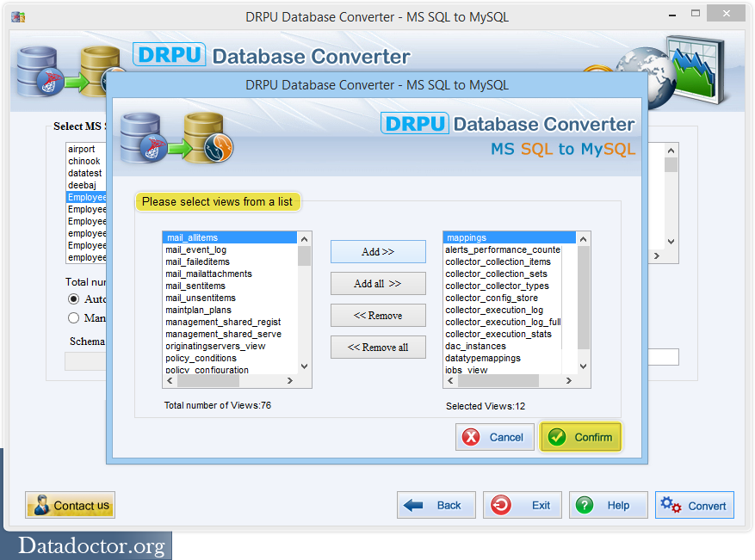Minimize the main application window
The image size is (755, 560).
coord(672,15)
